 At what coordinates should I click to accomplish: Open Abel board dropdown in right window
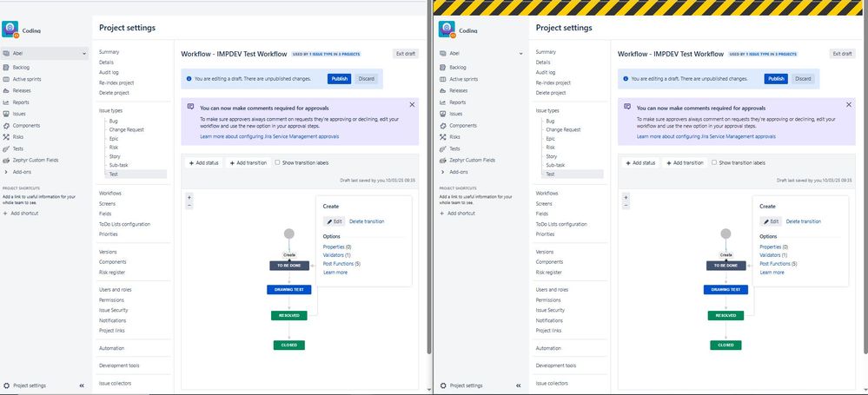pyautogui.click(x=481, y=54)
